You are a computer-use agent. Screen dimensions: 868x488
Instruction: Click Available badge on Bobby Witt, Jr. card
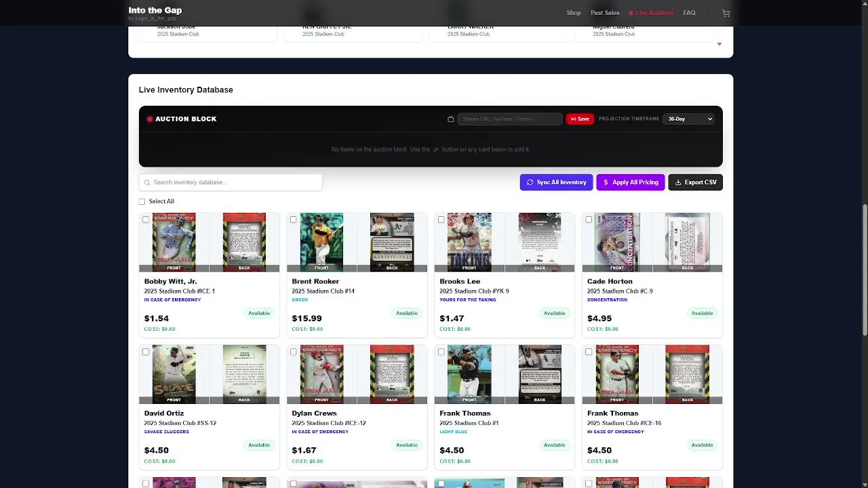(259, 313)
